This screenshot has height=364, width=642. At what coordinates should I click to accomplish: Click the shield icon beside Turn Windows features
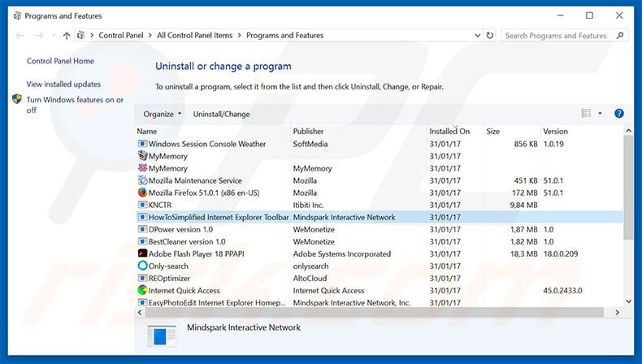click(17, 99)
